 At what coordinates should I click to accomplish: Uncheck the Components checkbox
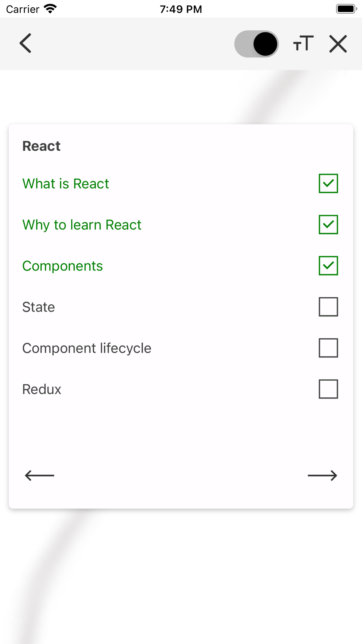(328, 265)
